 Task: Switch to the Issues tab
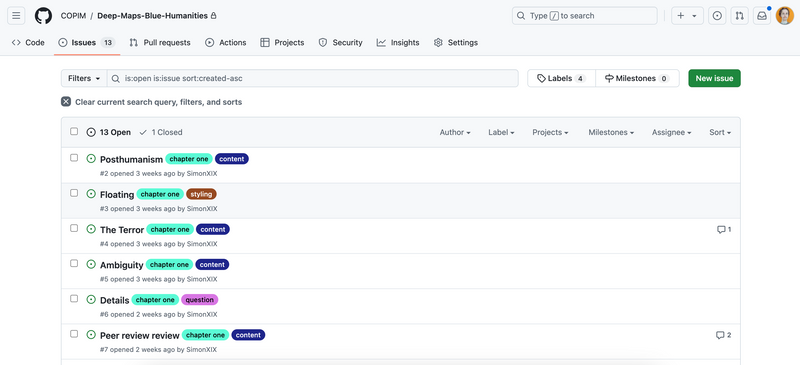tap(87, 42)
